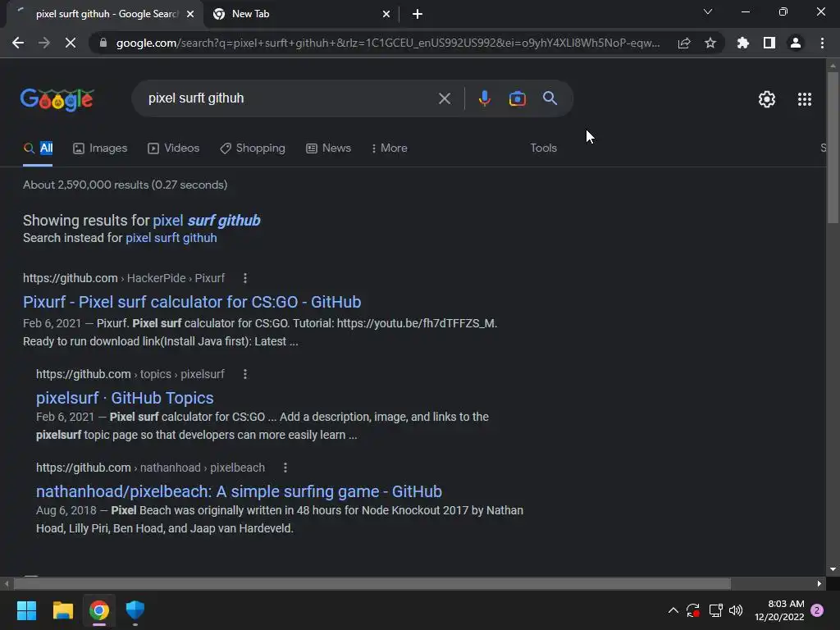Close the Google Search tab
Viewport: 840px width, 630px height.
(190, 15)
